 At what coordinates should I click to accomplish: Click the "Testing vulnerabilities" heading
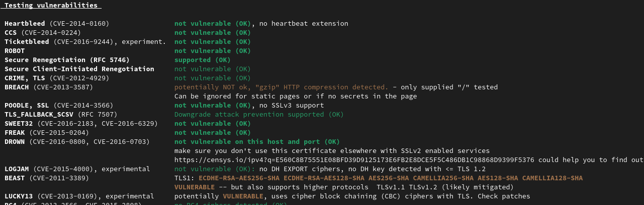[x=51, y=6]
